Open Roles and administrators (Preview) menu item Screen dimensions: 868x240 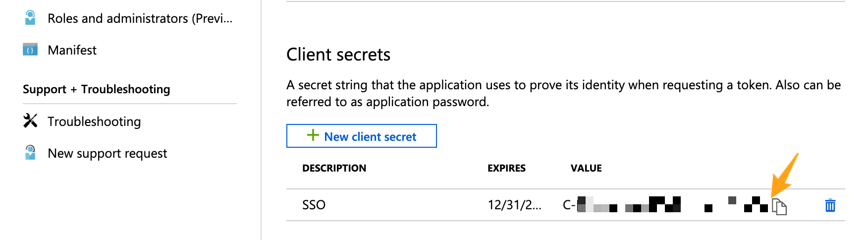[140, 18]
